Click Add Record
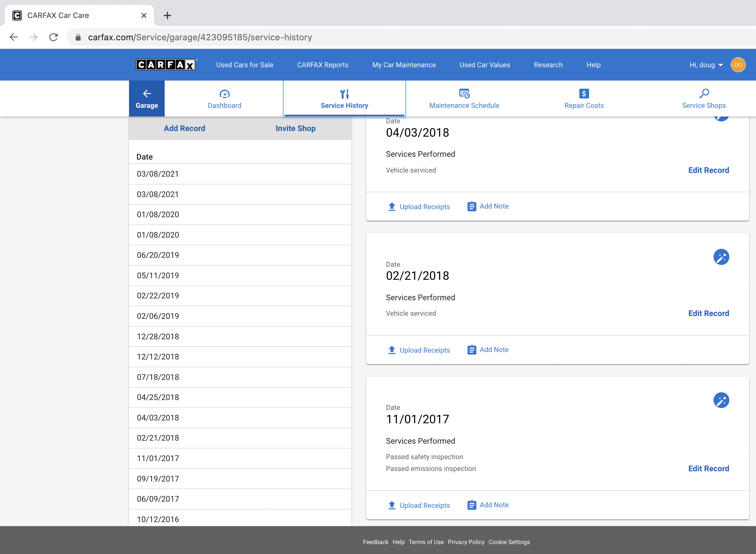Screen dimensions: 756x554 [x=184, y=129]
